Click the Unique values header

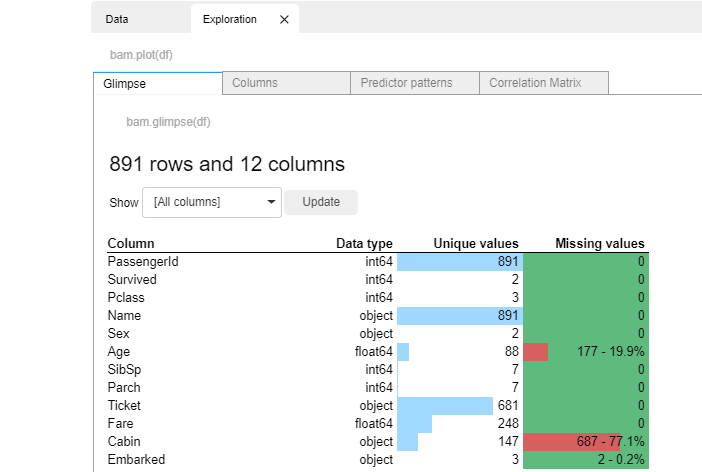point(475,243)
